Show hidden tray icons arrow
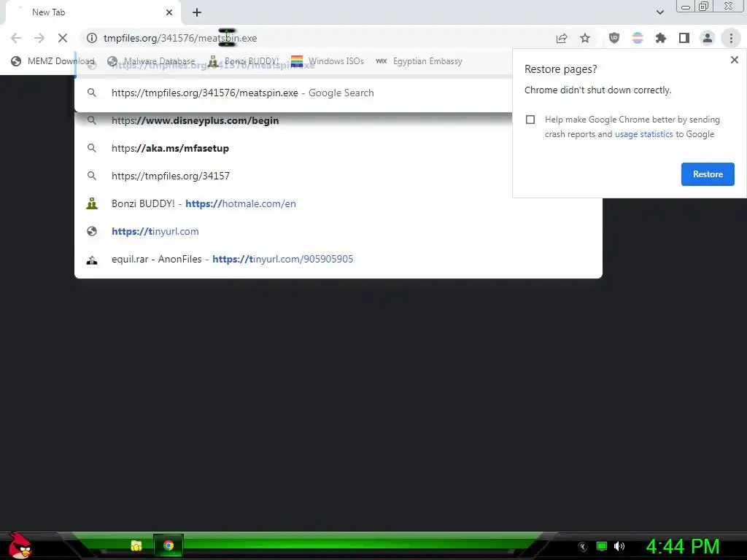The height and width of the screenshot is (560, 747). point(583,547)
